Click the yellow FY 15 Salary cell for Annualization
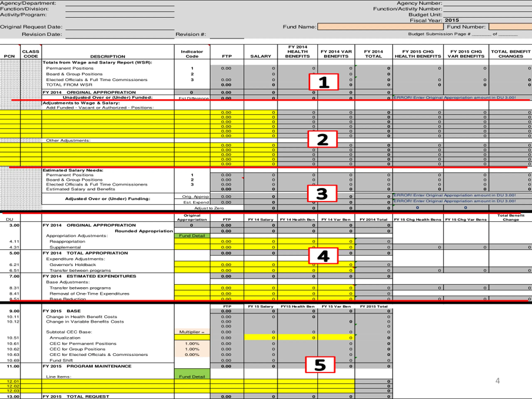The image size is (532, 399). point(261,338)
